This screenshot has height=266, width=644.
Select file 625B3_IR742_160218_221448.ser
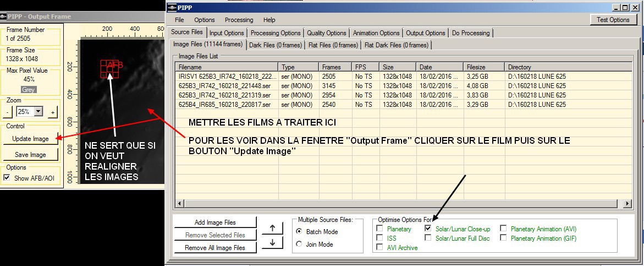[225, 86]
